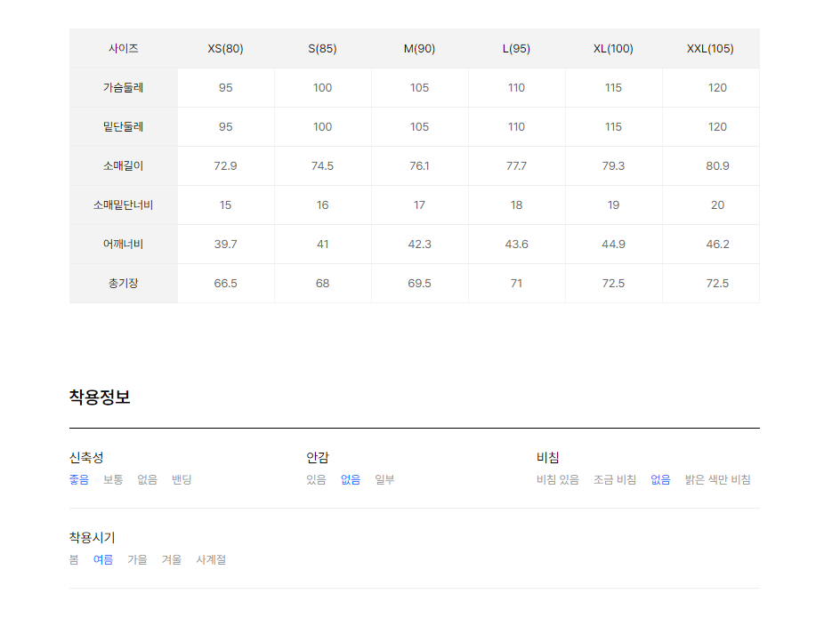Viewport: 840px width, 618px height.
Task: Click the XXL(105) size column header
Action: coord(710,49)
